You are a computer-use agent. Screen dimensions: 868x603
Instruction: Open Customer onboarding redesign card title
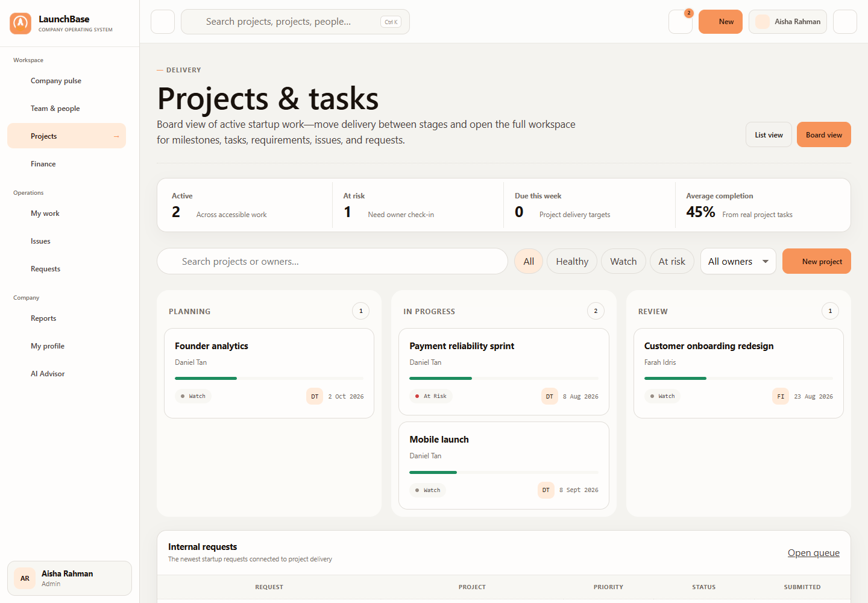(x=709, y=346)
